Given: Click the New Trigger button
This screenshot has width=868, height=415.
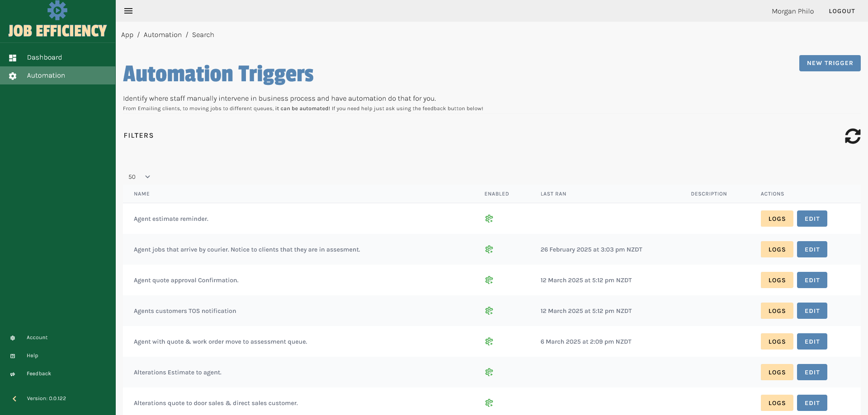Looking at the screenshot, I should pos(830,63).
